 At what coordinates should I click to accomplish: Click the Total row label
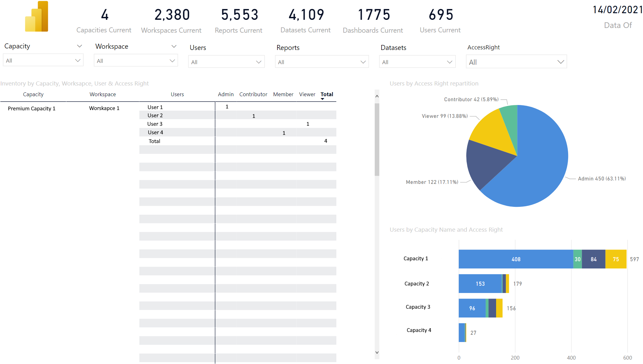[x=154, y=141]
